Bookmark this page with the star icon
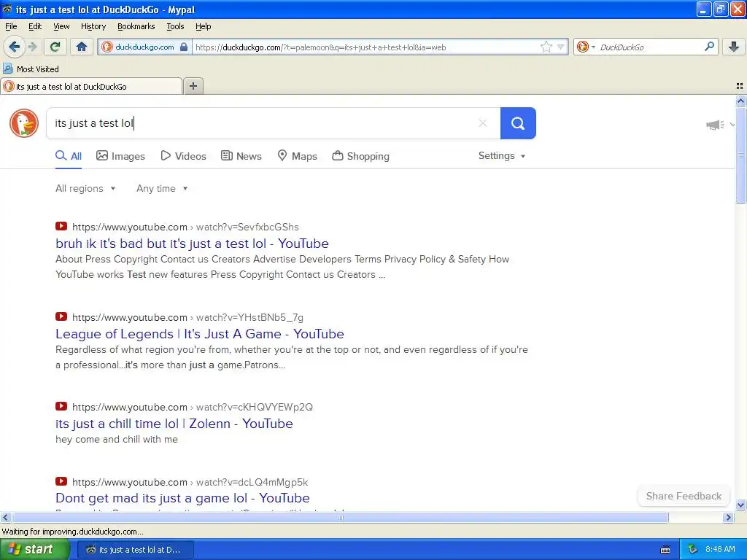747x560 pixels. click(x=546, y=47)
